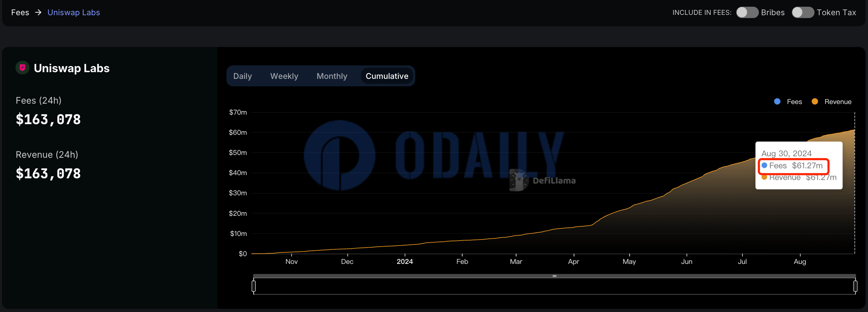This screenshot has width=868, height=312.
Task: Click the Uniswap Labs pink logo icon
Action: point(22,68)
